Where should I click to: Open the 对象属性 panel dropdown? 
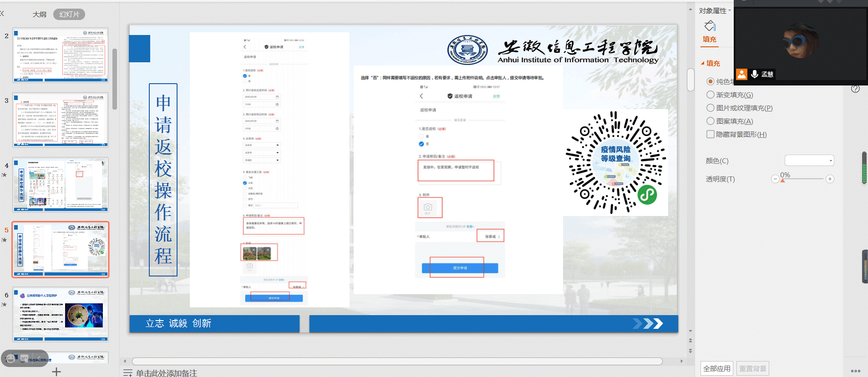click(x=730, y=10)
